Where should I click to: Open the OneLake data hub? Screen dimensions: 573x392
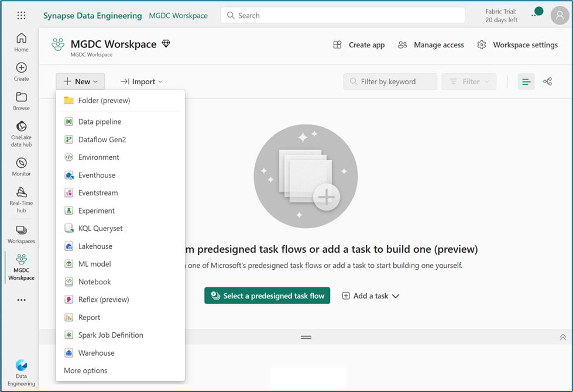point(21,134)
